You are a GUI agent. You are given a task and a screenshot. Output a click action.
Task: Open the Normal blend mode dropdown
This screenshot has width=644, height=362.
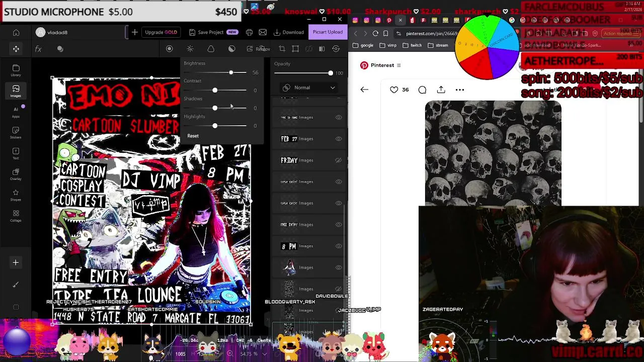click(308, 87)
